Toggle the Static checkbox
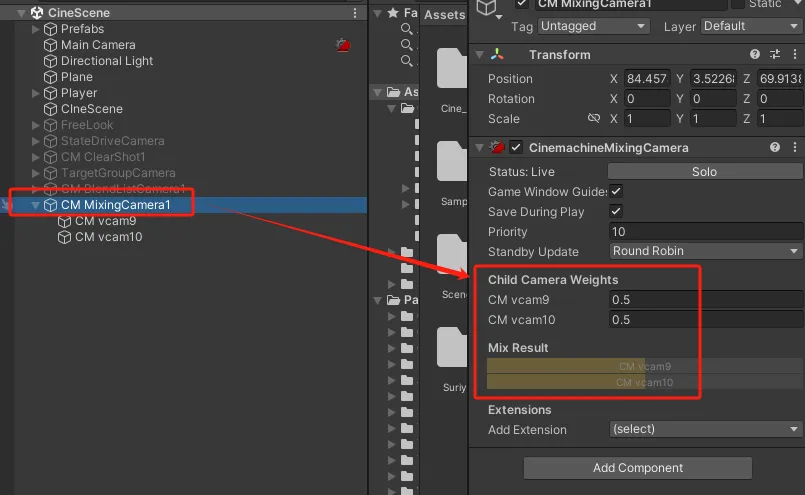805x495 pixels. 738,3
